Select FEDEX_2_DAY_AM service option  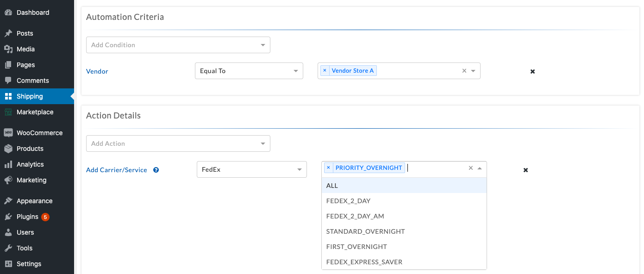(x=404, y=216)
